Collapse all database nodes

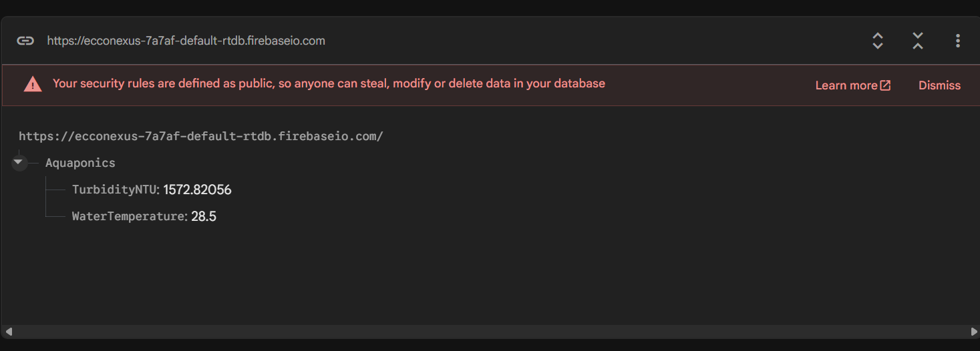point(918,41)
